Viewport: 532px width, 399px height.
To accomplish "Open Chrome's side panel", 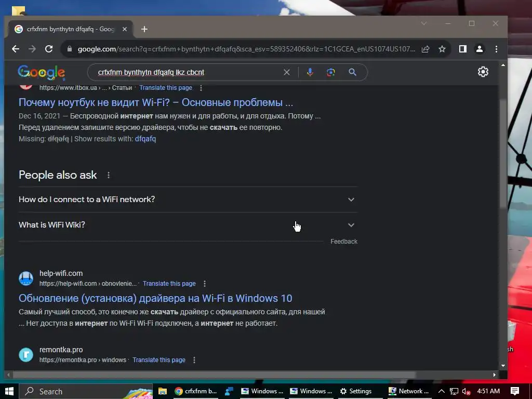I will (463, 49).
